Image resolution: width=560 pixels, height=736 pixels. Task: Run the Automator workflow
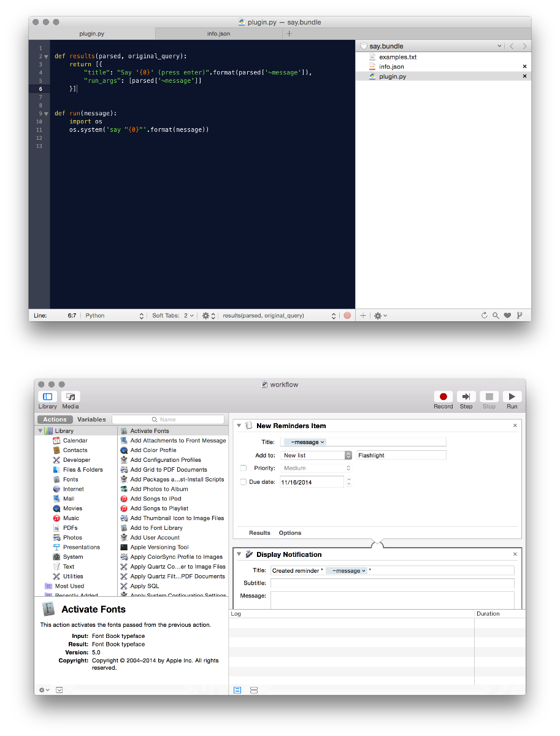(512, 397)
